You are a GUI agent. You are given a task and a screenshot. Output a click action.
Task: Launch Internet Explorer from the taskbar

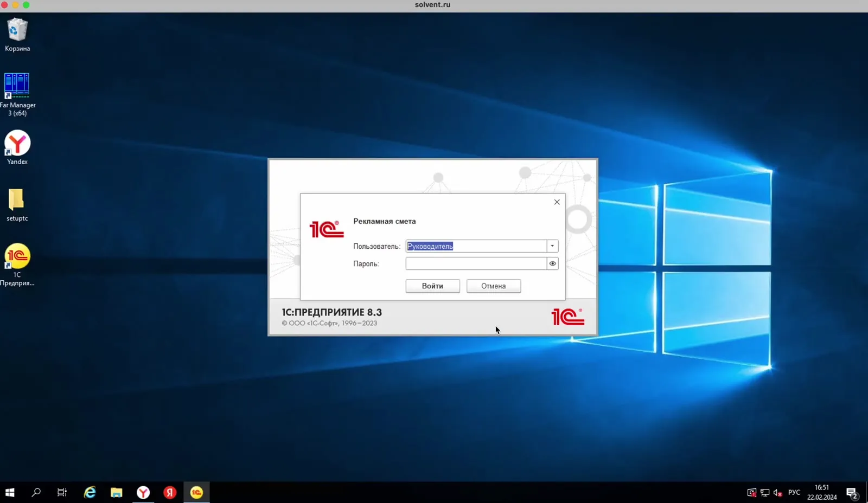[x=90, y=492]
